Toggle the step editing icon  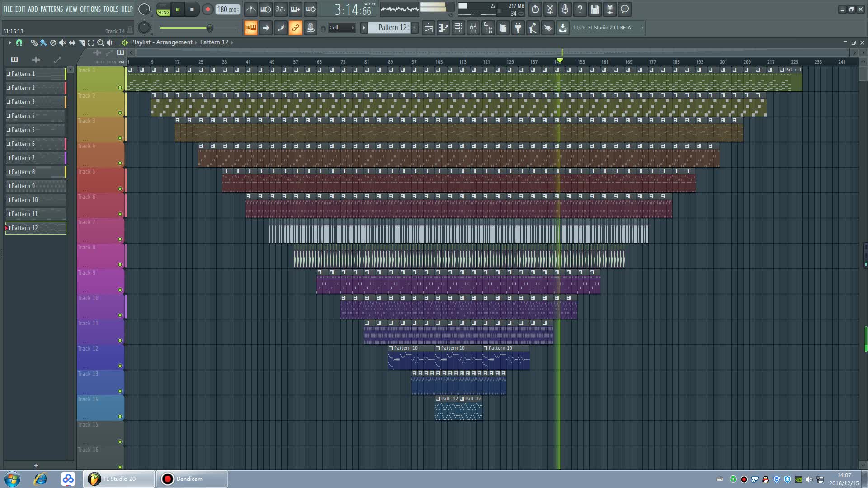point(281,28)
